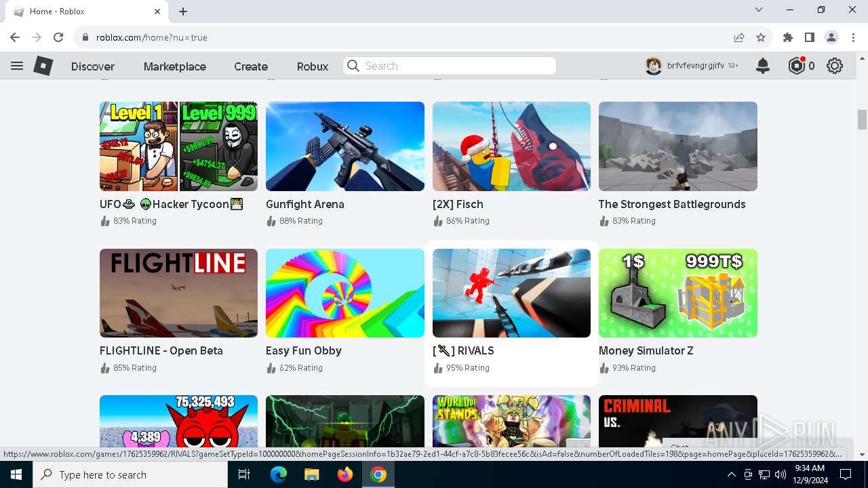The height and width of the screenshot is (488, 868).
Task: Show hidden system tray icons
Action: point(731,474)
